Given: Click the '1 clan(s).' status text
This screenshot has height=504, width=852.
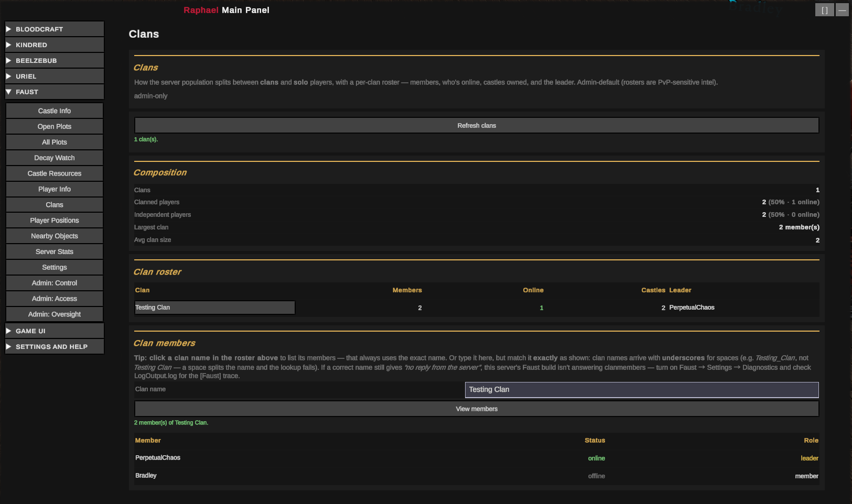Looking at the screenshot, I should coord(146,139).
